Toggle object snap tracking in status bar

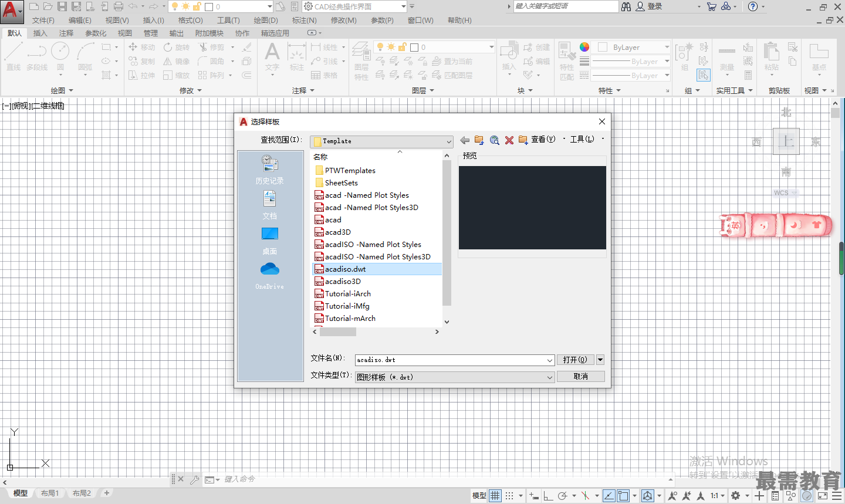(x=609, y=496)
